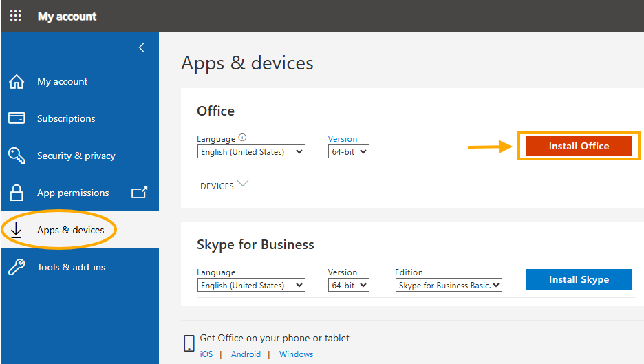Open the Office Language dropdown
The height and width of the screenshot is (364, 644).
[x=251, y=152]
